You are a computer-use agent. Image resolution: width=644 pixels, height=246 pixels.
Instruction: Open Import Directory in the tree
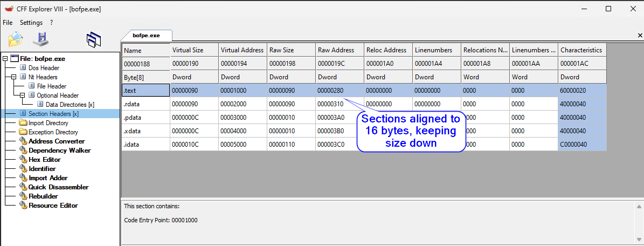49,123
